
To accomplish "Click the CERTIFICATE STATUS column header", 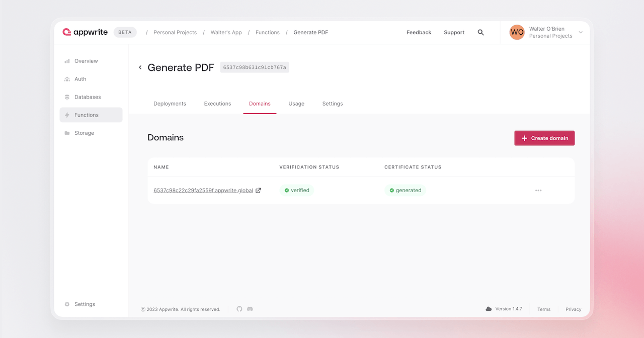I will [x=413, y=167].
